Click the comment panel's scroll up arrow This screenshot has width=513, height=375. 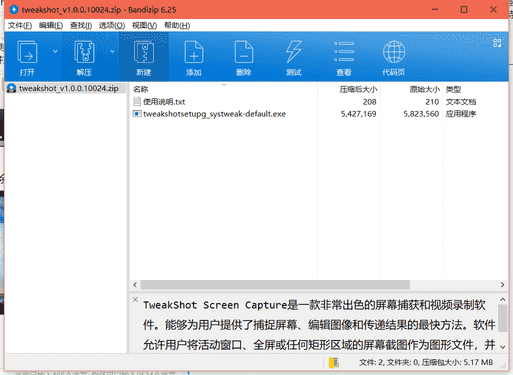502,300
